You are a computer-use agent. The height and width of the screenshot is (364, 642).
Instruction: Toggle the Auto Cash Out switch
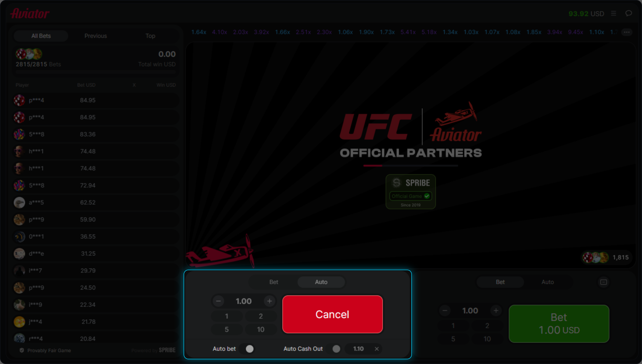(x=334, y=349)
